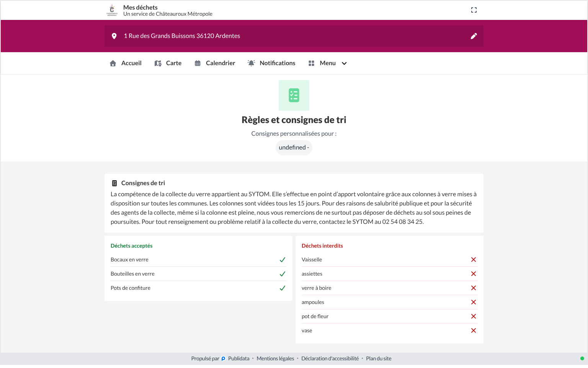Screen dimensions: 588x368
Task: Click the undefined chip label
Action: (294, 148)
